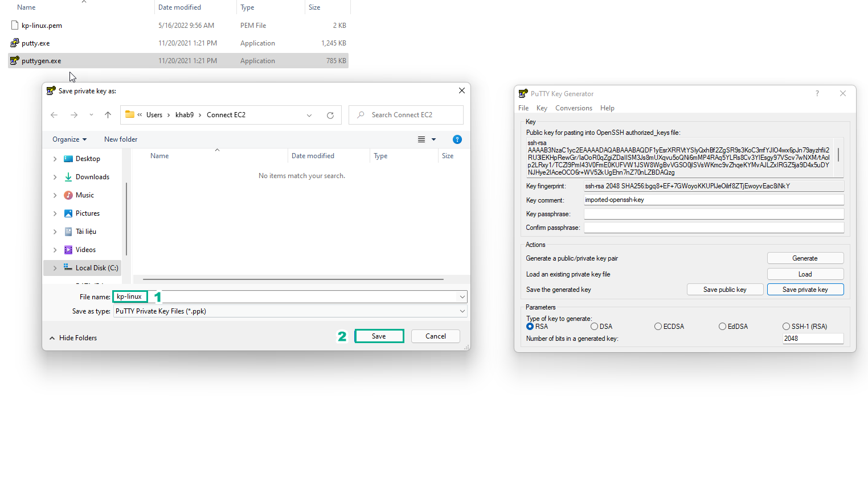Image resolution: width=868 pixels, height=499 pixels.
Task: Click the Music folder icon
Action: tap(68, 195)
